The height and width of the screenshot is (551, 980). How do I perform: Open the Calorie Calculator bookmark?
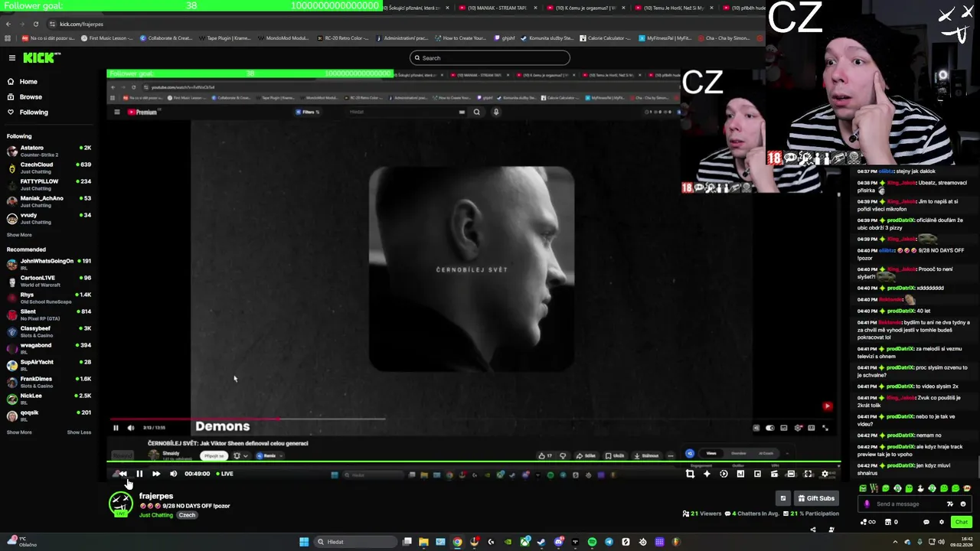tap(606, 37)
